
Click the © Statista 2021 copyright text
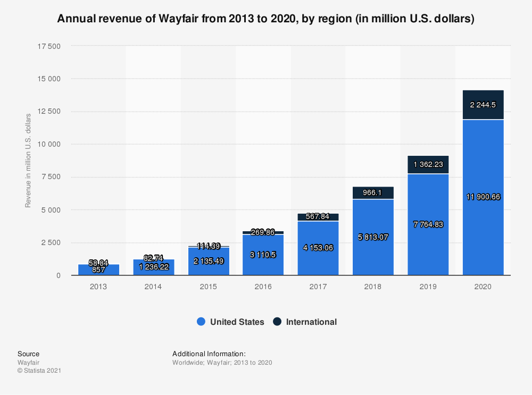pyautogui.click(x=39, y=371)
